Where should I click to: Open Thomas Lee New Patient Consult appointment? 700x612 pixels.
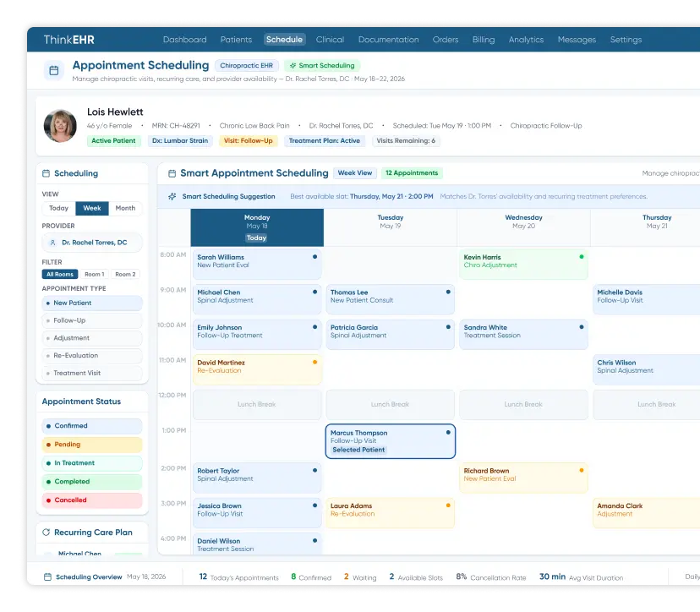pyautogui.click(x=391, y=299)
